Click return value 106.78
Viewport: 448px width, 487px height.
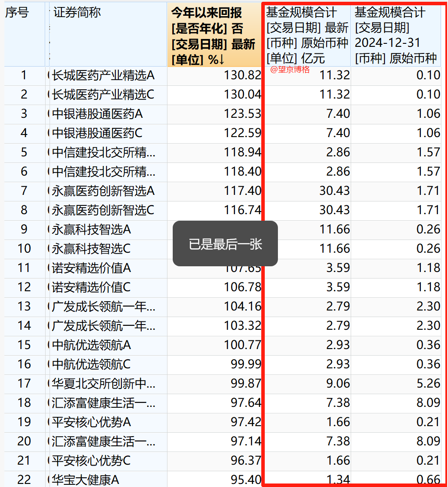242,287
